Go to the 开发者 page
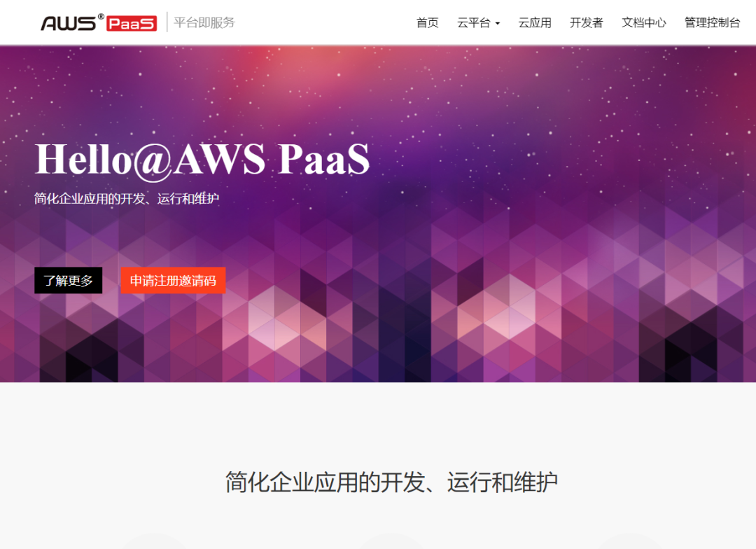Viewport: 756px width, 549px height. [587, 22]
